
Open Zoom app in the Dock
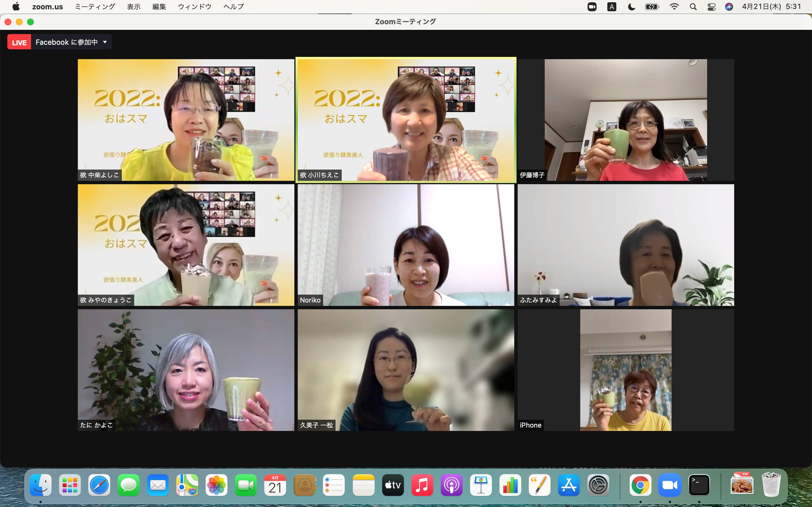point(669,485)
